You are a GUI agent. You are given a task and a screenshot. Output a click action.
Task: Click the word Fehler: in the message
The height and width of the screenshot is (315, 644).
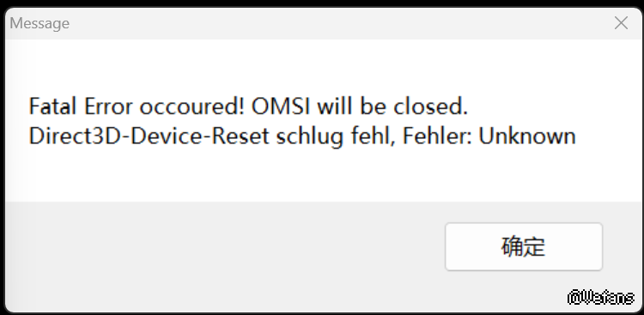coord(436,136)
